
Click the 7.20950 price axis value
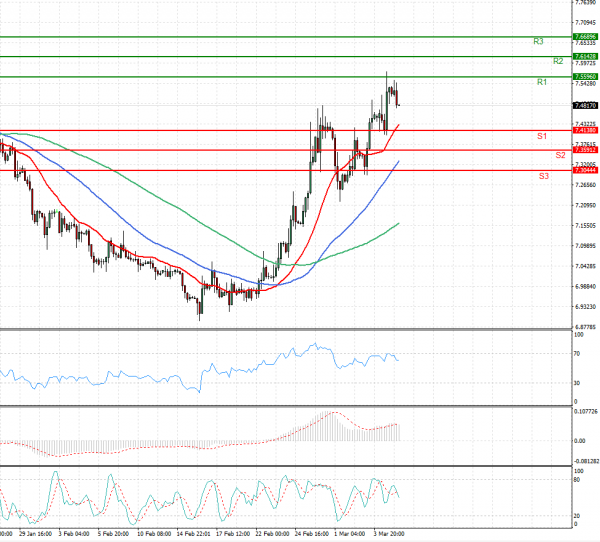click(585, 206)
